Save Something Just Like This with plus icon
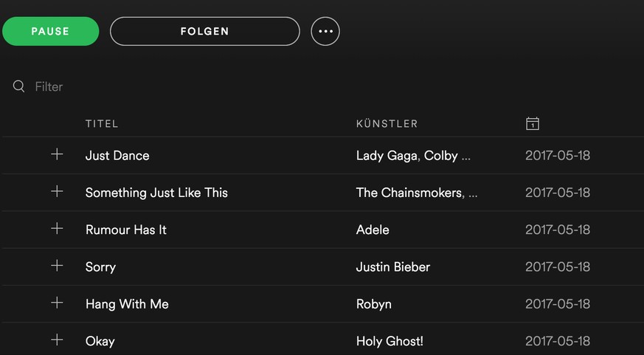This screenshot has height=355, width=644. (57, 191)
